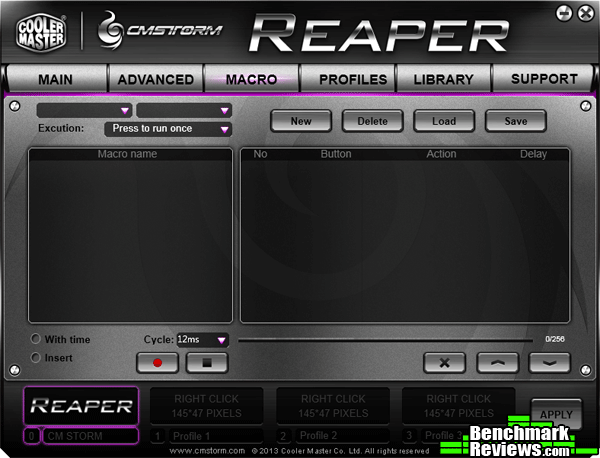Enable the Insert option
The height and width of the screenshot is (458, 600).
pos(37,357)
